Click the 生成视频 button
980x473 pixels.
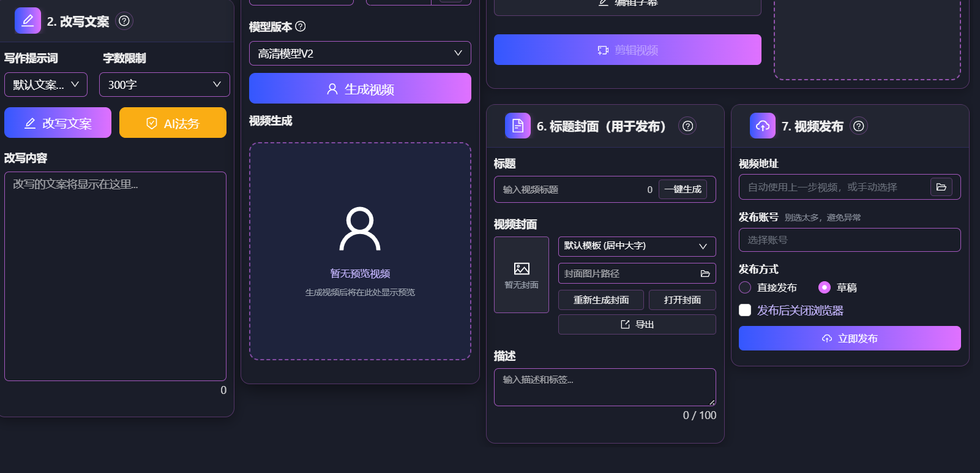pyautogui.click(x=360, y=88)
